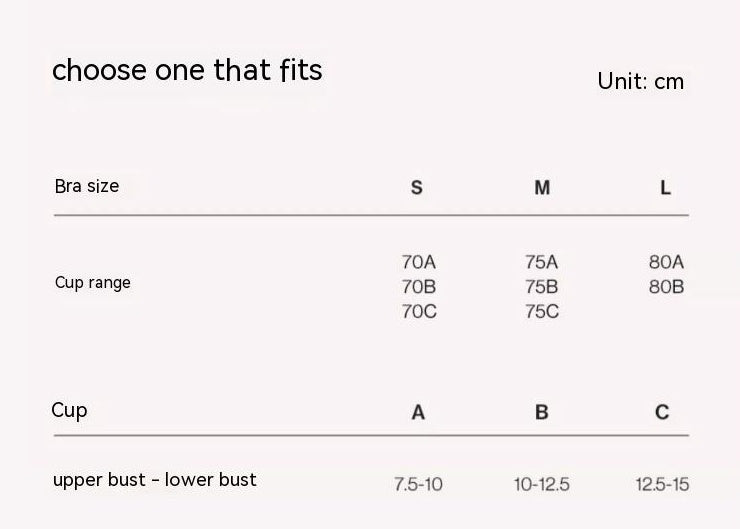Click the 7.5-10 measurement value
The height and width of the screenshot is (529, 740).
[x=418, y=485]
